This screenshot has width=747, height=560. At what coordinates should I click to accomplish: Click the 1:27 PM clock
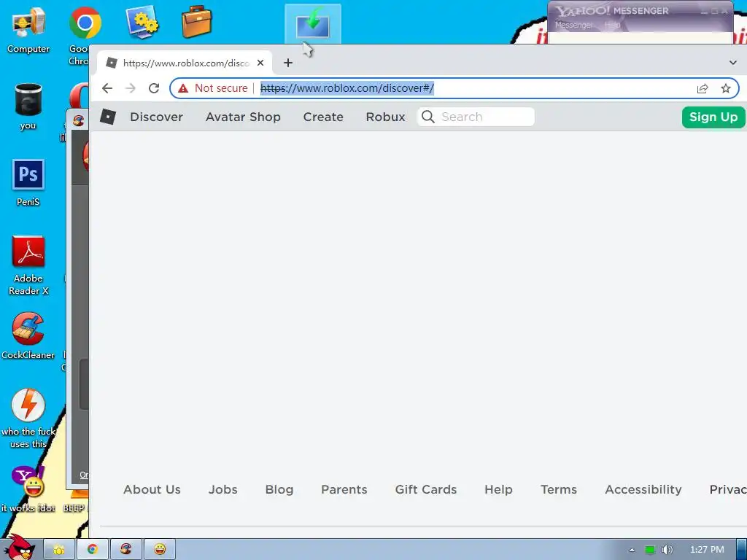pyautogui.click(x=707, y=550)
